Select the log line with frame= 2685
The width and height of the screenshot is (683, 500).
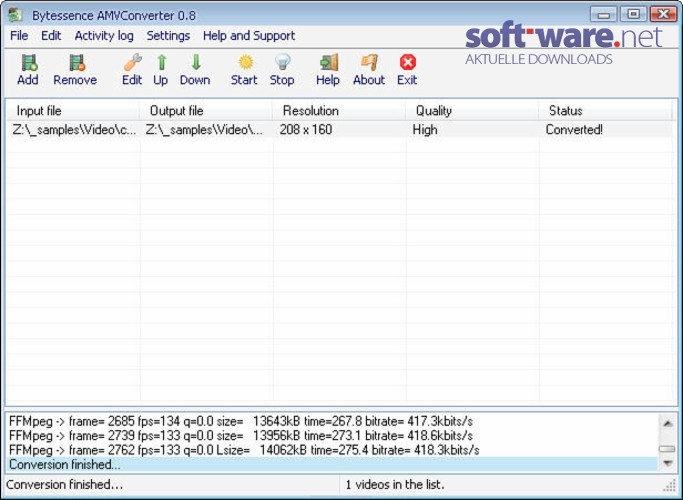coord(333,421)
